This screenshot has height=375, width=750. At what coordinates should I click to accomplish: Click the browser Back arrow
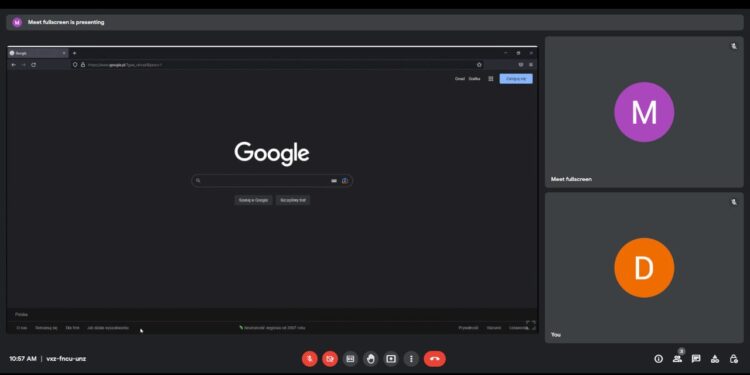(x=13, y=65)
